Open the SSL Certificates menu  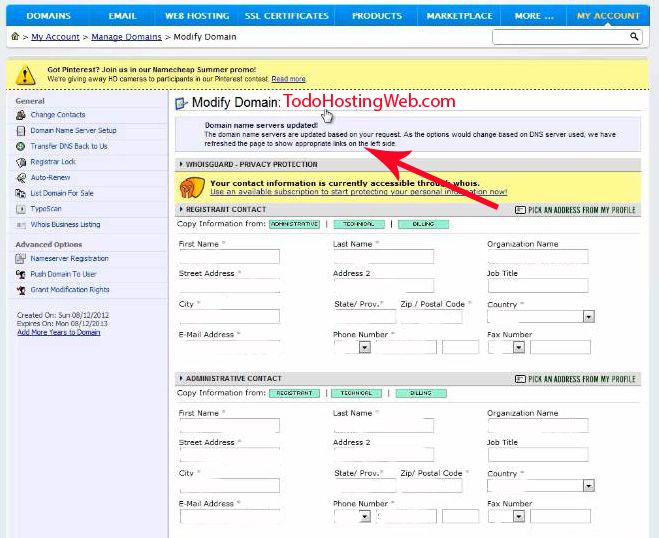tap(287, 16)
